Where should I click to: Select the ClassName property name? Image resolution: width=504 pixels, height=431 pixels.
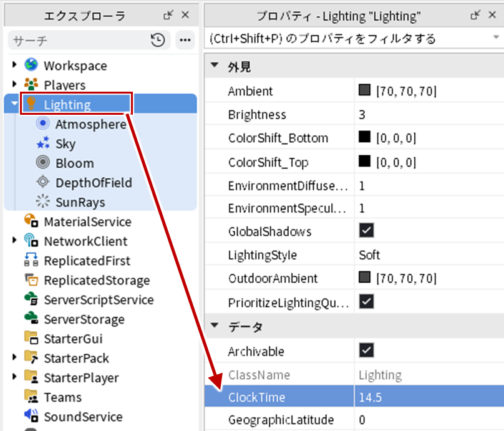(x=259, y=375)
